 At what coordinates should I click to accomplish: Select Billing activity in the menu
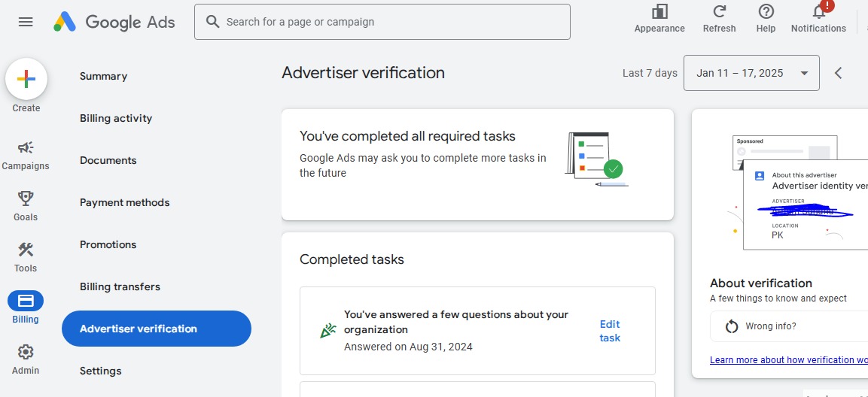pos(116,118)
